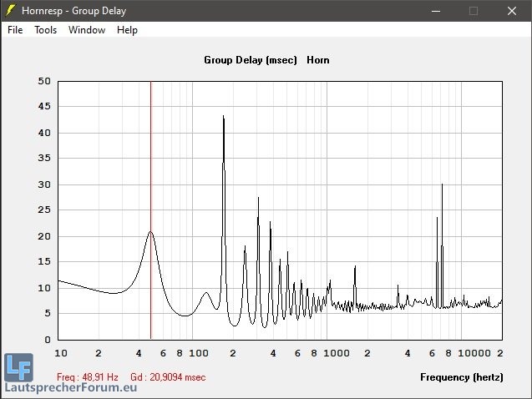Viewport: 532px width, 399px height.
Task: Close the Hornresp Group Delay window
Action: 511,11
